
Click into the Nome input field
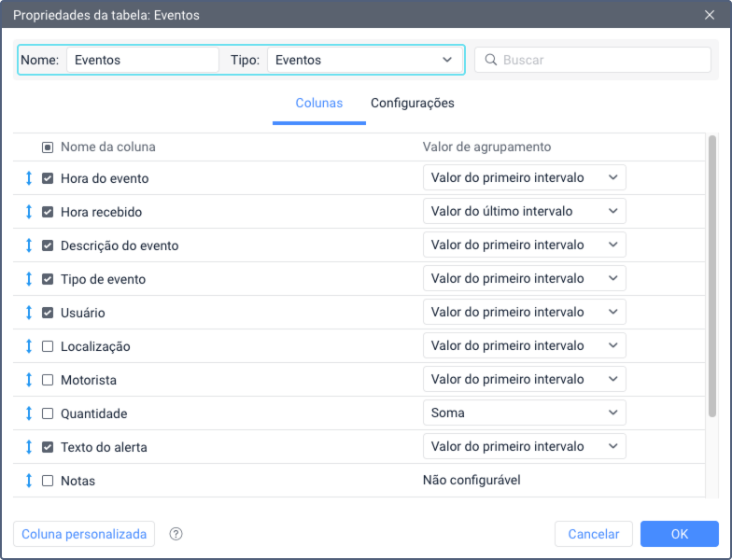pyautogui.click(x=143, y=60)
